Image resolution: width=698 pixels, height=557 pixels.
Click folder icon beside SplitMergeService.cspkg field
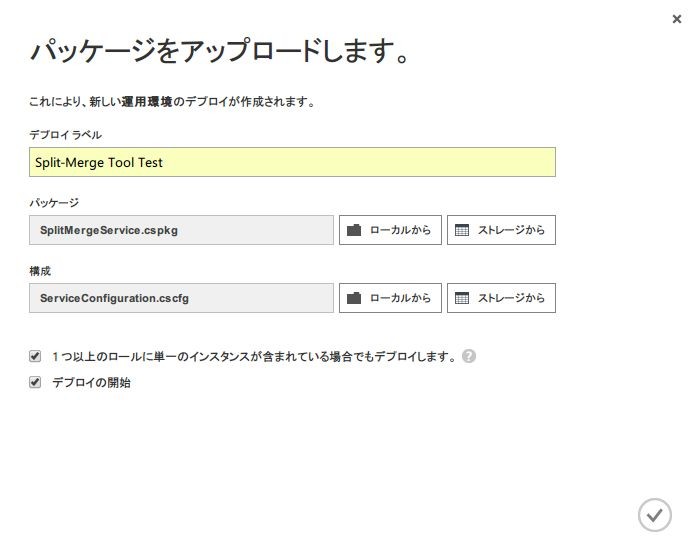tap(354, 230)
